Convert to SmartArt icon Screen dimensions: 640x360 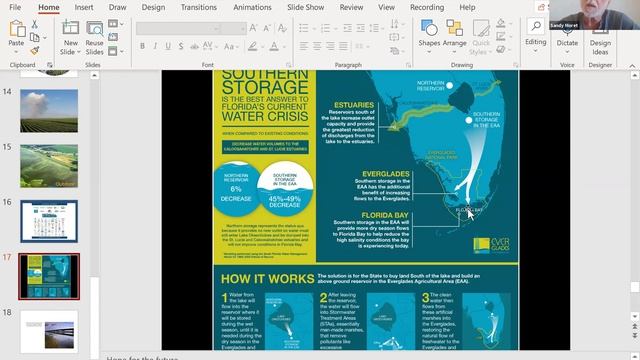tap(395, 51)
